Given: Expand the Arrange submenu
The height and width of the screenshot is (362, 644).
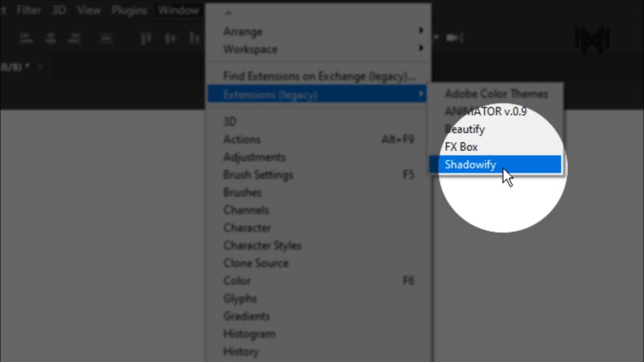Looking at the screenshot, I should 318,31.
